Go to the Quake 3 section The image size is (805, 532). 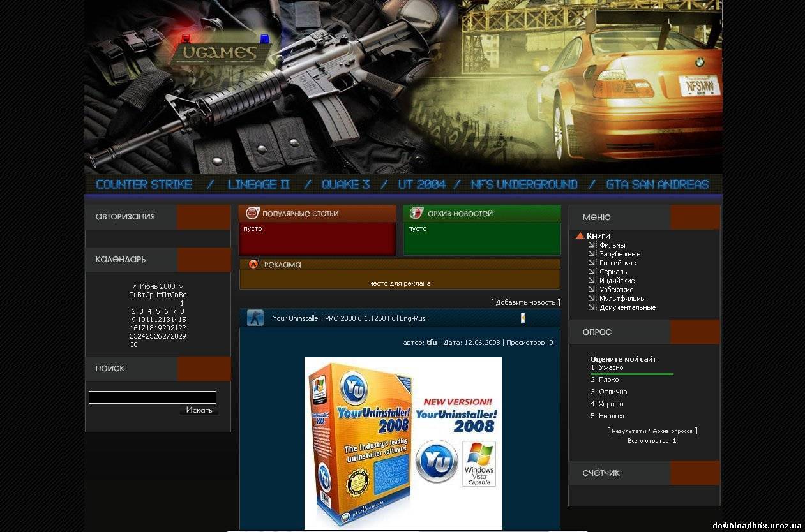pos(345,185)
